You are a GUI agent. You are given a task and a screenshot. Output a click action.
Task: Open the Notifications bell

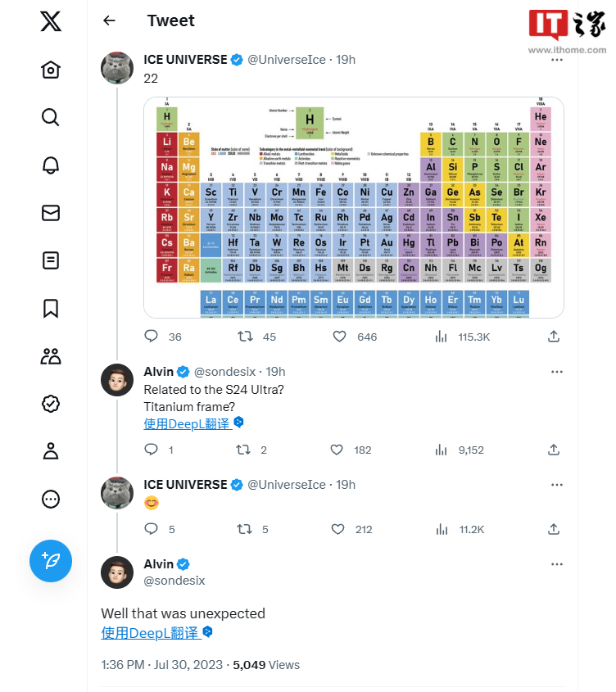click(50, 165)
